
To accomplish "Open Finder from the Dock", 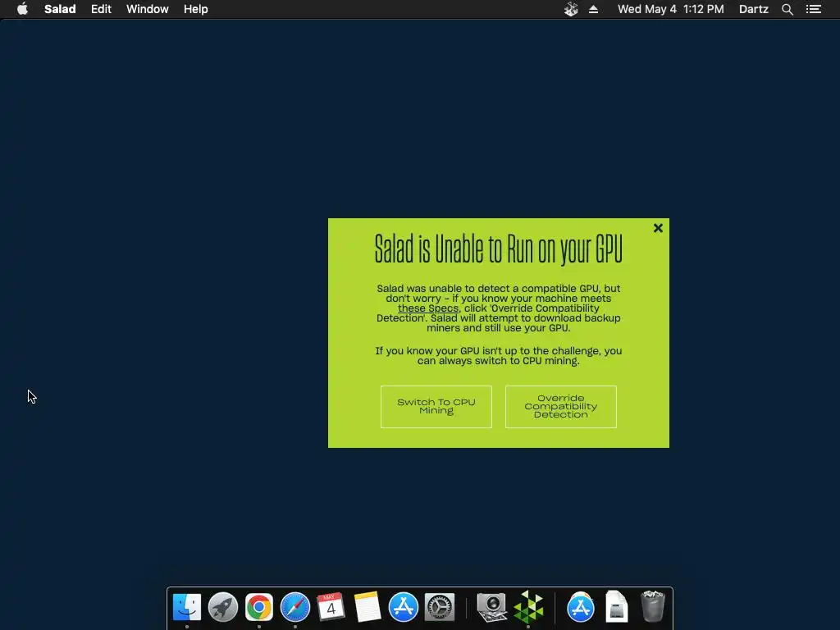I will (x=187, y=607).
